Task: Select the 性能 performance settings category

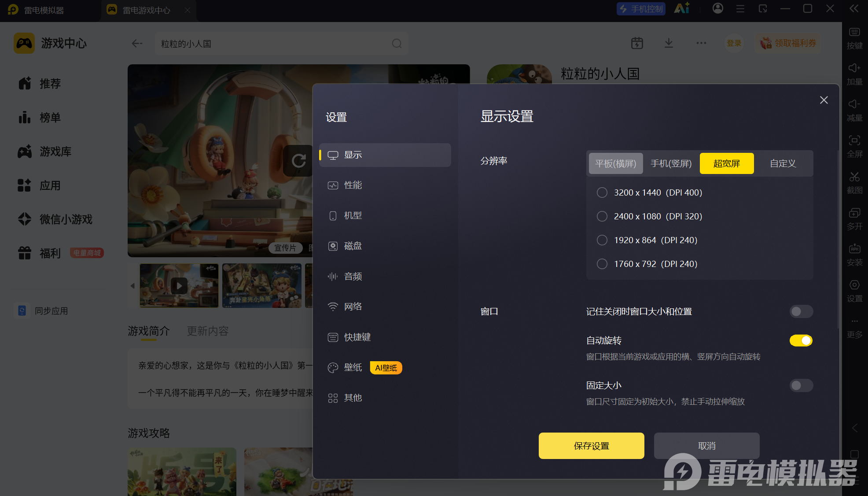Action: pos(385,185)
